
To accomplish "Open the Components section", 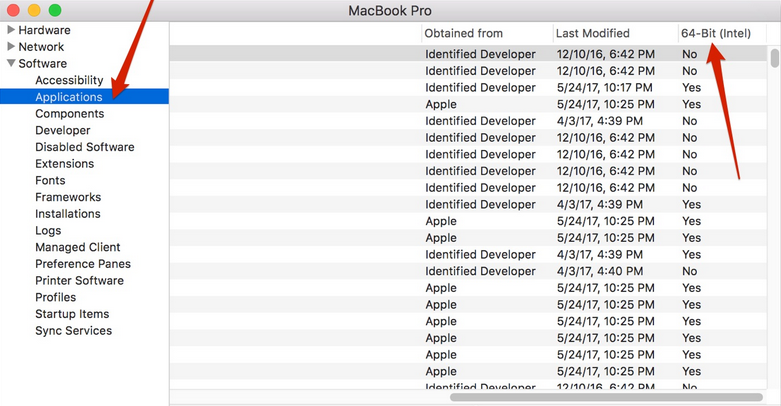I will pyautogui.click(x=70, y=114).
